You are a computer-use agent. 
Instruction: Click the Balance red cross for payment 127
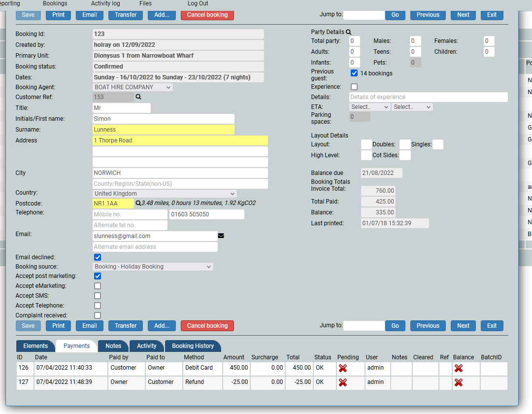pyautogui.click(x=459, y=382)
